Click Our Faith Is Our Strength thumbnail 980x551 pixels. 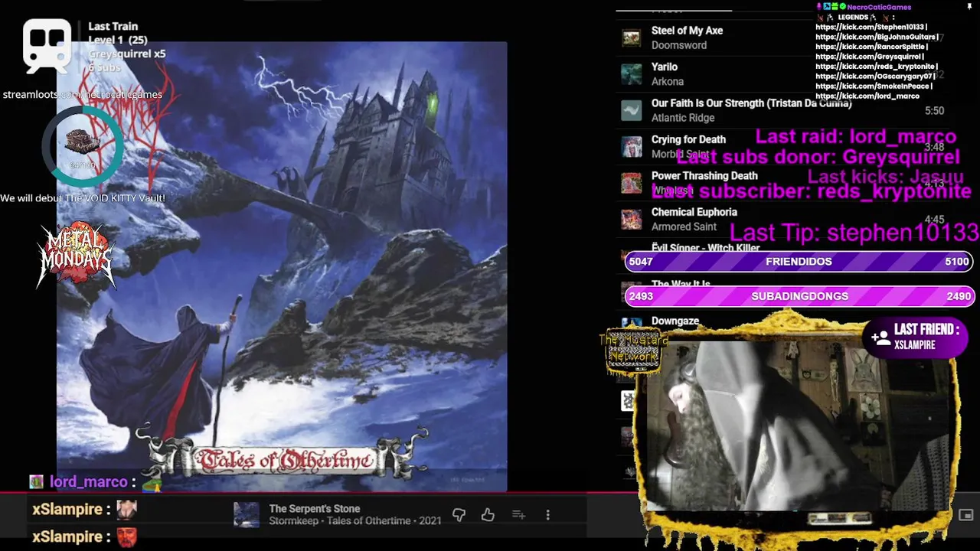(632, 110)
